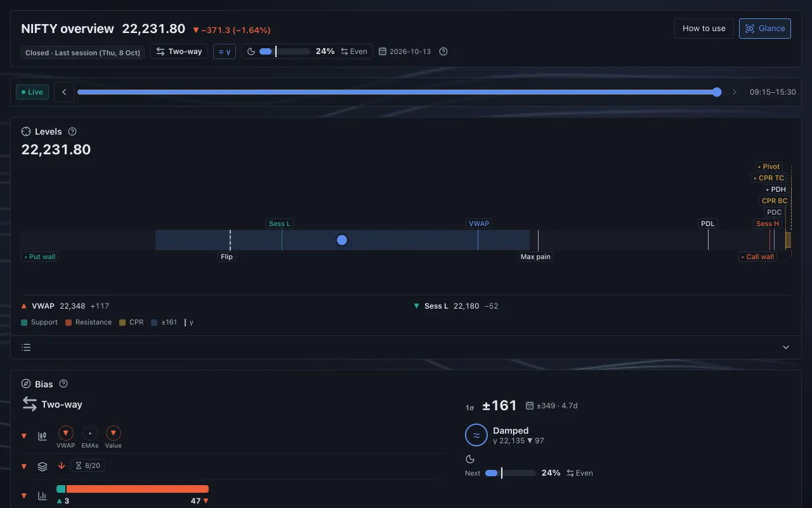Viewport: 812px width, 508px height.
Task: Click the candlestick chart icon row
Action: pos(43,436)
